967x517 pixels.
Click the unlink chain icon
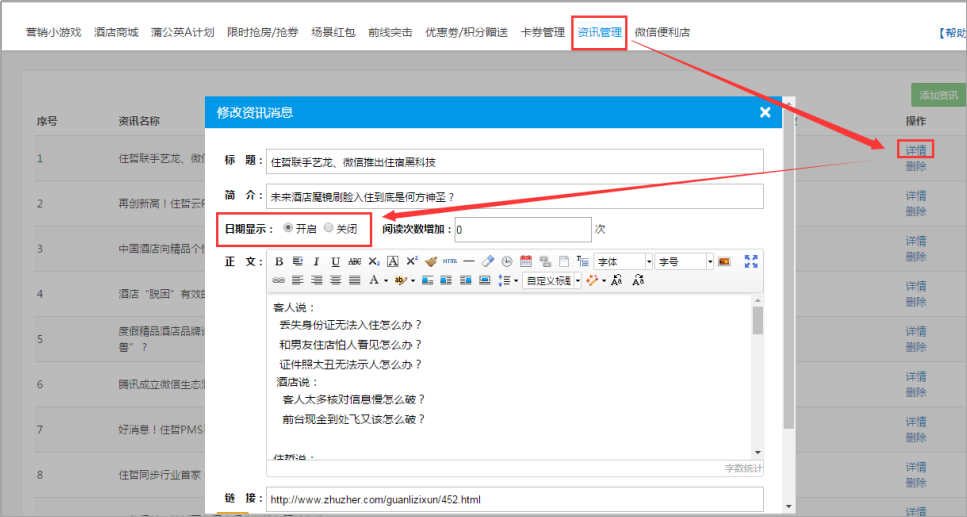[x=545, y=262]
